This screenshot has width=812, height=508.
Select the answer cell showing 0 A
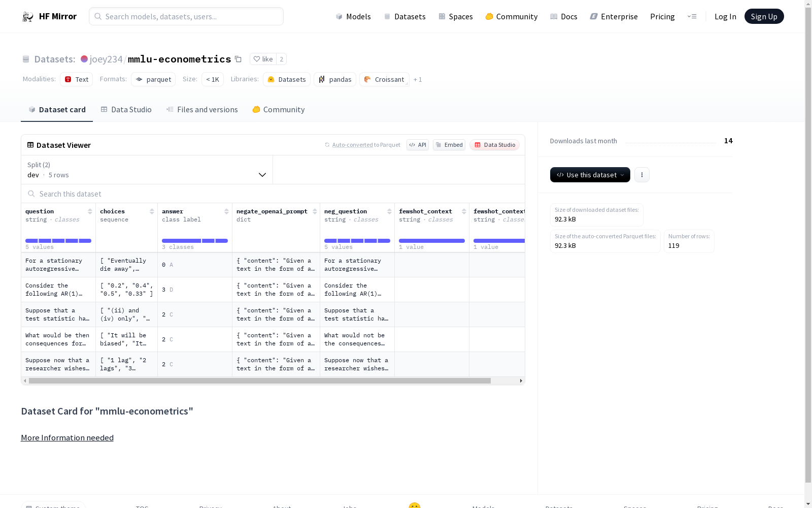click(195, 265)
